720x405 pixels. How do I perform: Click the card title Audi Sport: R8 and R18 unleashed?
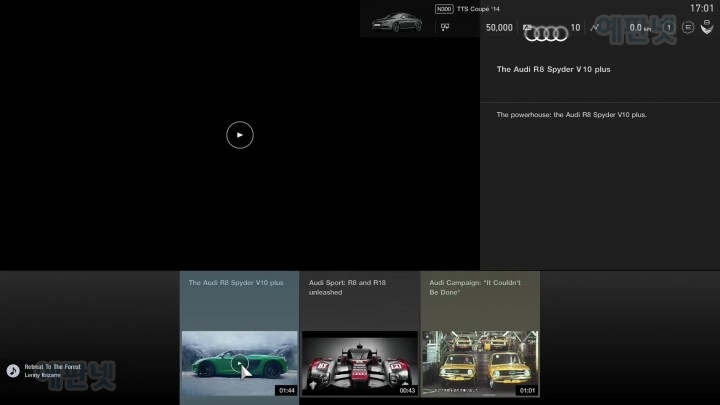[347, 287]
